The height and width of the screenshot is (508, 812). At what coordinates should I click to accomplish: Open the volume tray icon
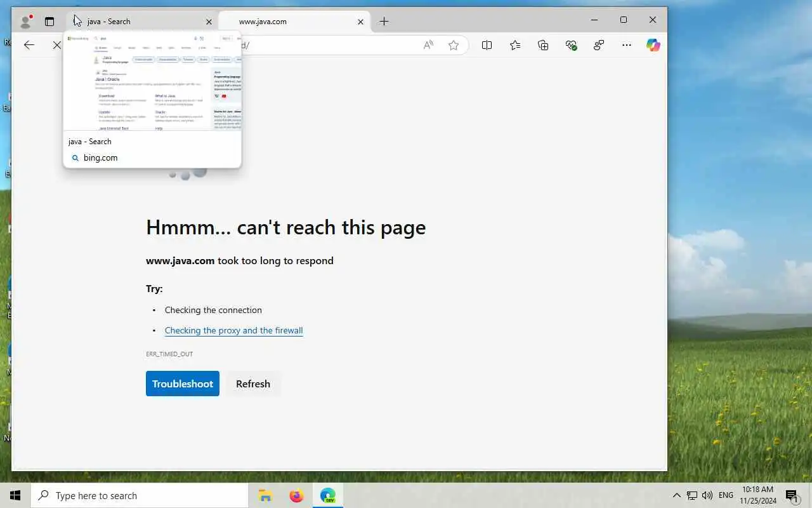707,495
